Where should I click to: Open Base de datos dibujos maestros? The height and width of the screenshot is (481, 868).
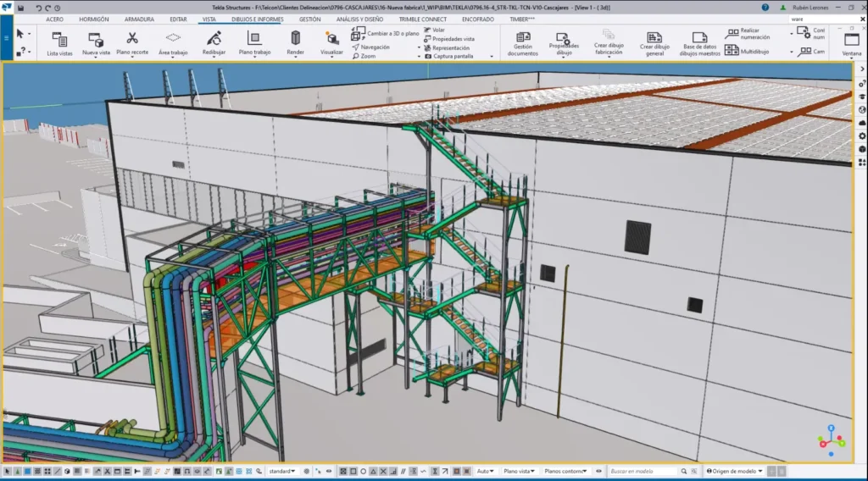coord(699,44)
